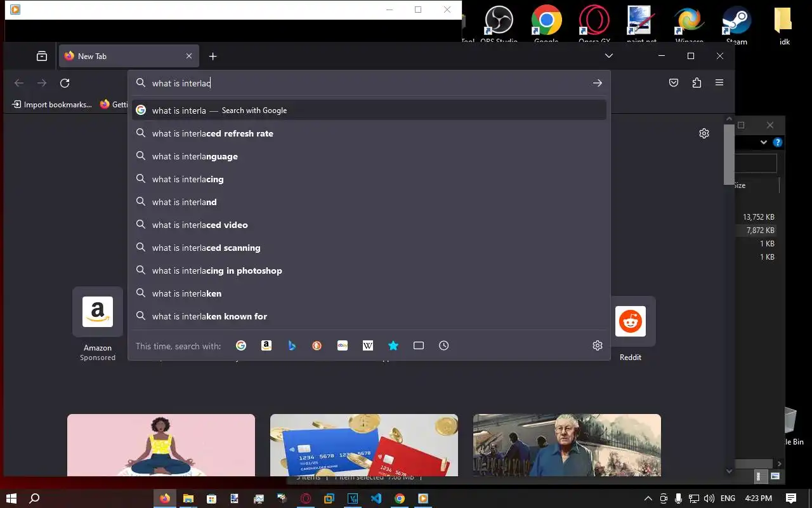Click the ENG language indicator
The image size is (812, 508).
728,498
